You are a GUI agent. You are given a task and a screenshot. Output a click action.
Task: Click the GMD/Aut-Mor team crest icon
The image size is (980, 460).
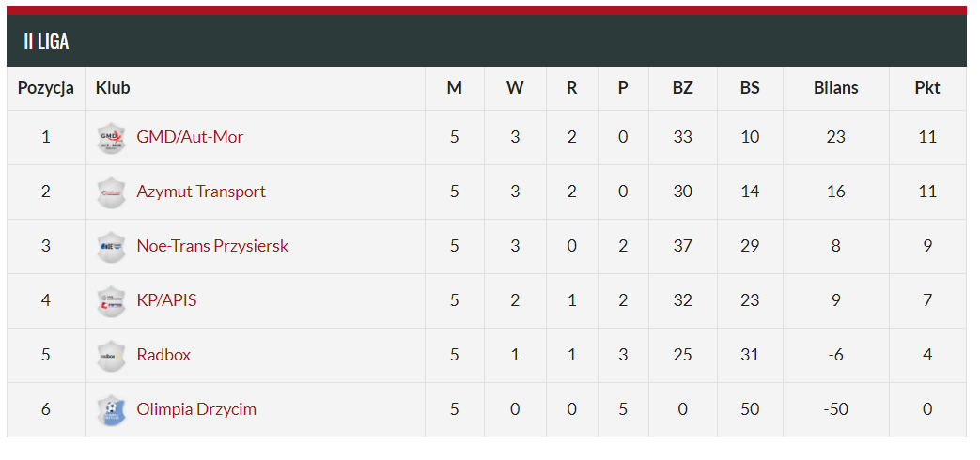click(x=111, y=138)
